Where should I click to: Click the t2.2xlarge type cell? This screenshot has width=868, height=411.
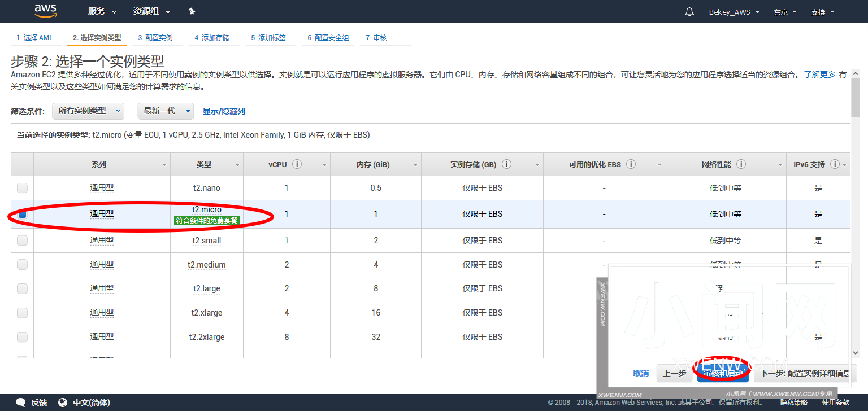click(207, 337)
